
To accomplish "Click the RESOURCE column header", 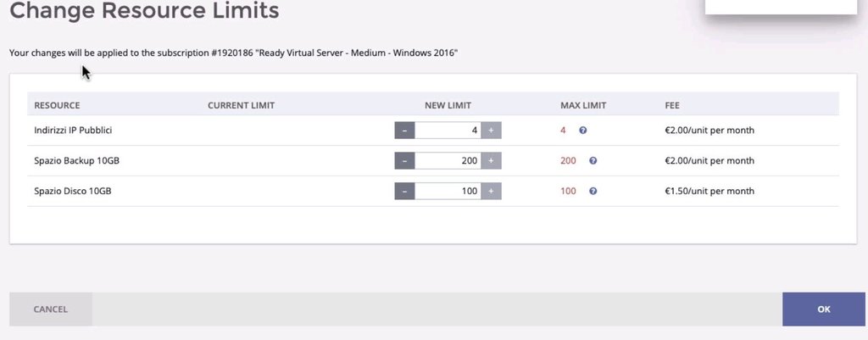I will tap(57, 106).
